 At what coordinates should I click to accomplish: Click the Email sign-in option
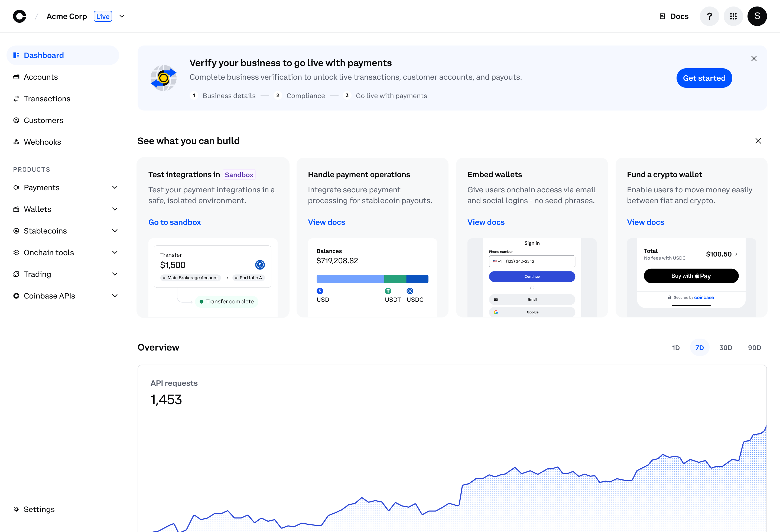click(x=532, y=299)
